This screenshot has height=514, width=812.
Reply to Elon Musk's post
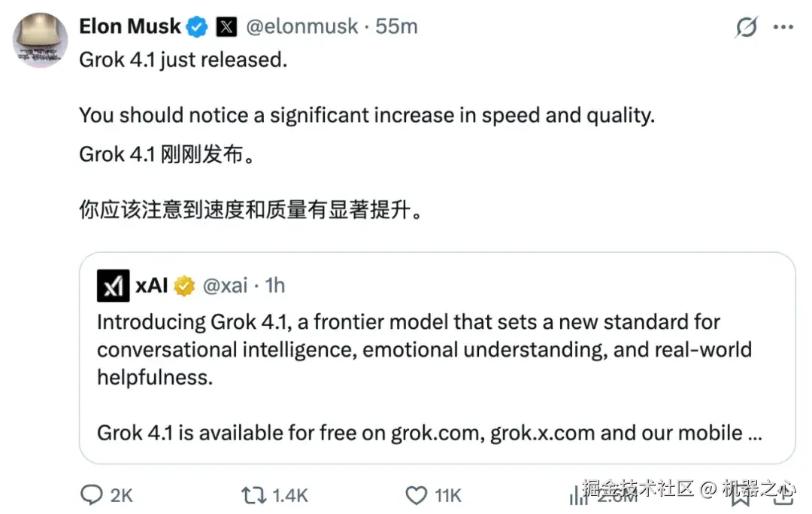[91, 495]
